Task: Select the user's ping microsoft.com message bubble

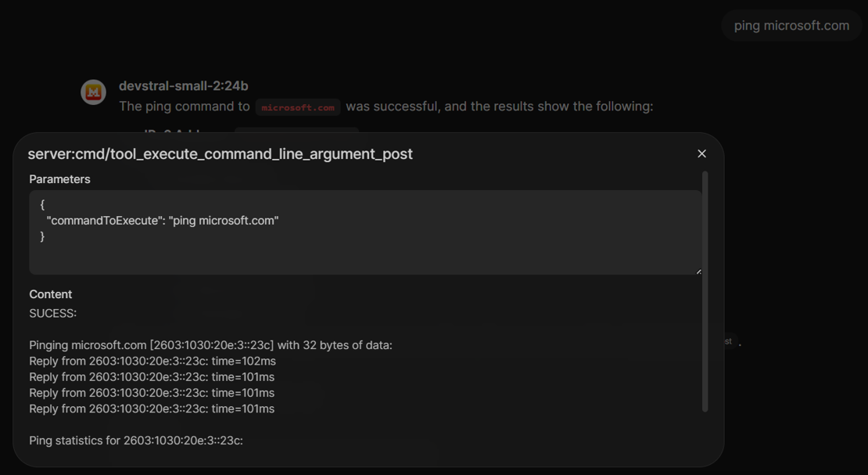Action: click(x=791, y=26)
